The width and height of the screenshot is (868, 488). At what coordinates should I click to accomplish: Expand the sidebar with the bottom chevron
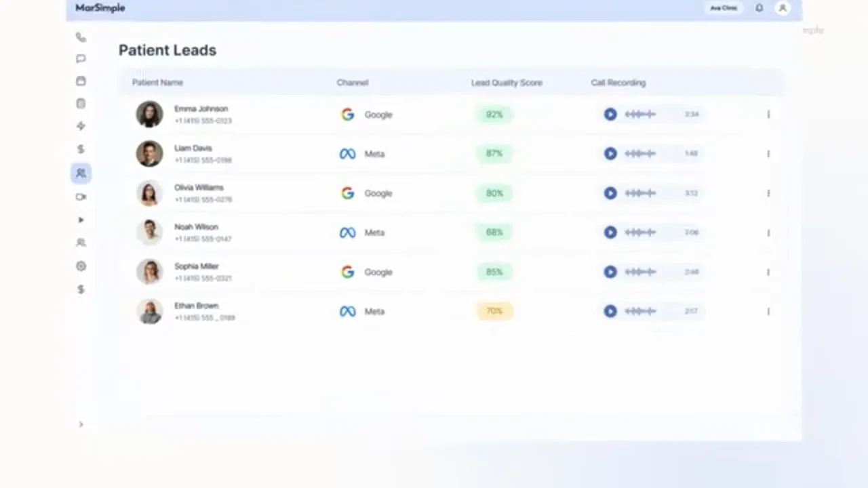click(81, 424)
